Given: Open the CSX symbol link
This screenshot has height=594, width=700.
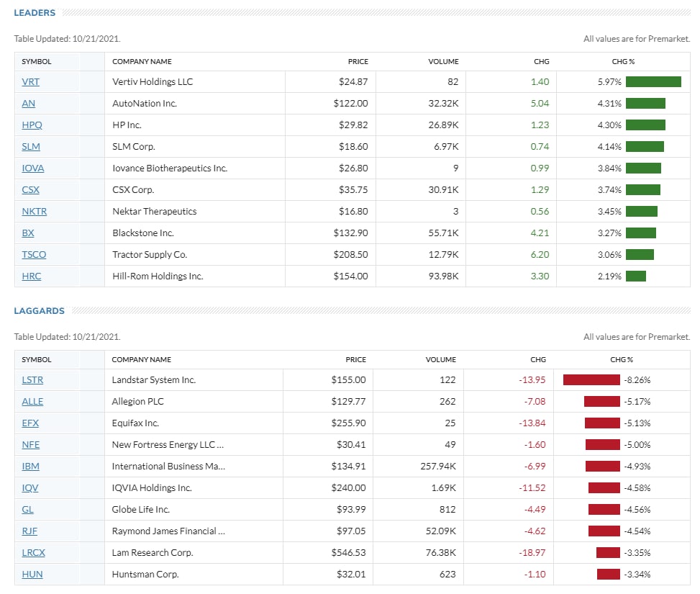Looking at the screenshot, I should point(30,190).
